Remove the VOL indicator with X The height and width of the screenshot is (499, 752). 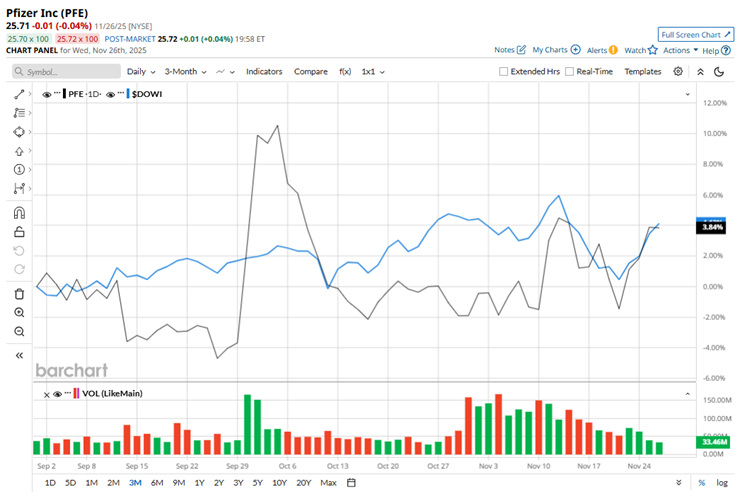pos(47,395)
